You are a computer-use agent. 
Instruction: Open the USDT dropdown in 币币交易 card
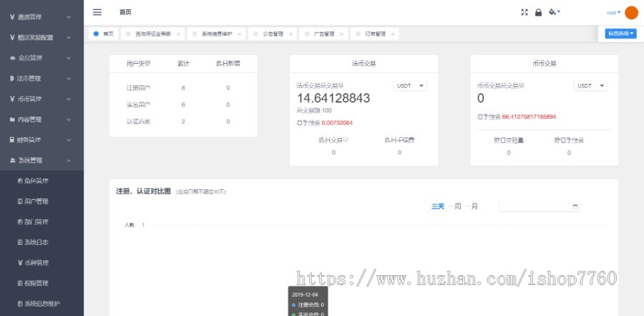590,86
